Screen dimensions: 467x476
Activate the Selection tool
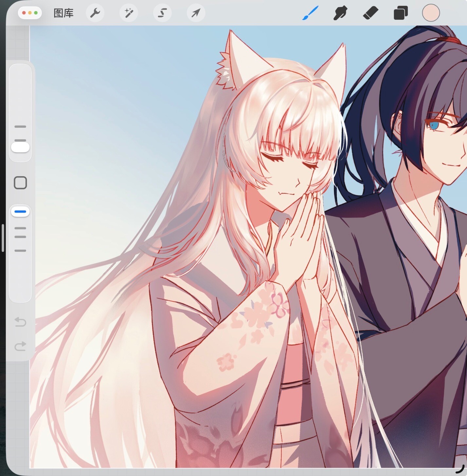[x=162, y=13]
